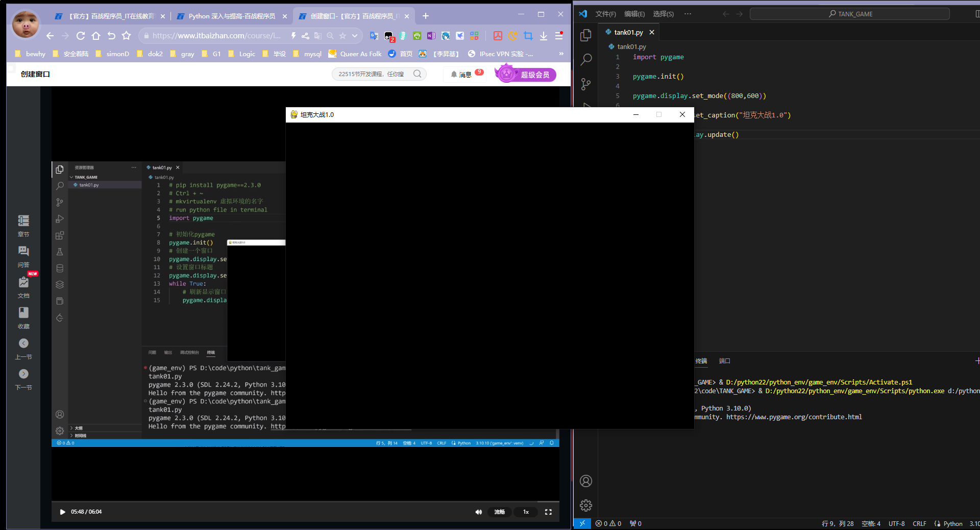Go back in the browser
This screenshot has height=530, width=980.
coord(50,36)
